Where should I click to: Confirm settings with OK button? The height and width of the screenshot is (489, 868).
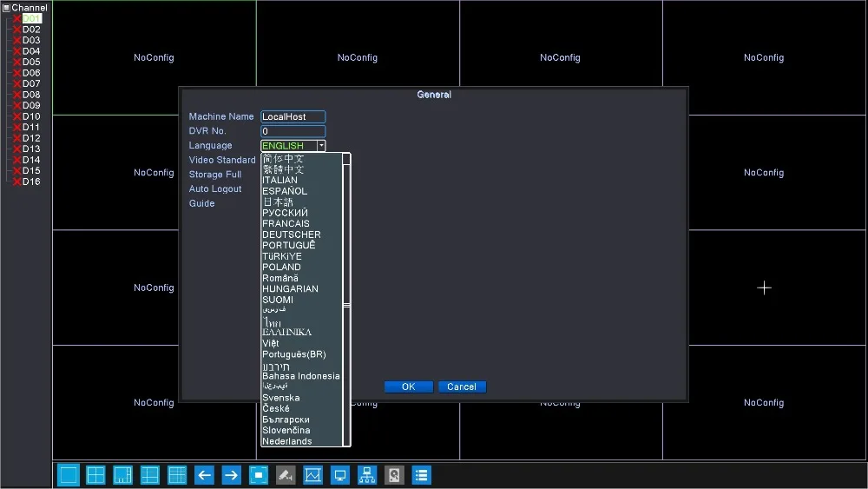click(409, 387)
